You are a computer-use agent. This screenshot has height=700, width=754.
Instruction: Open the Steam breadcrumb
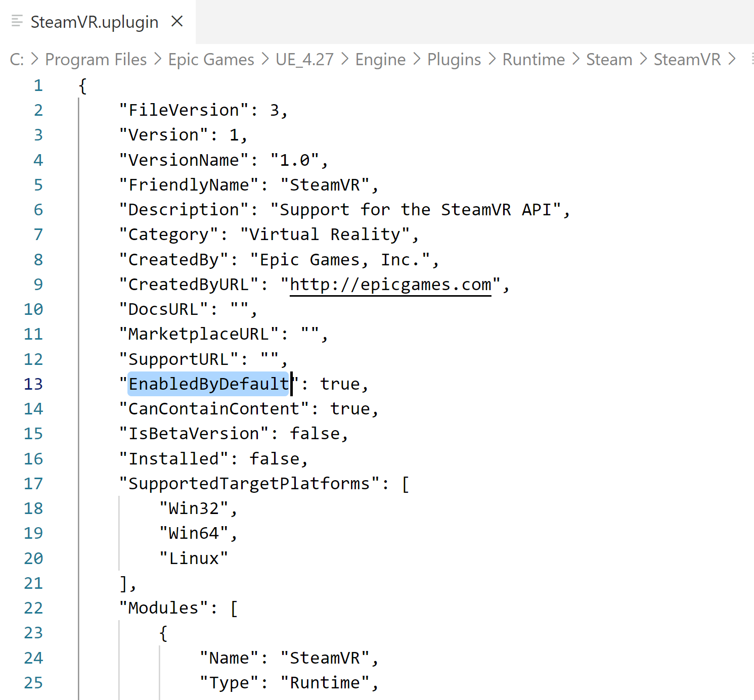pos(609,60)
